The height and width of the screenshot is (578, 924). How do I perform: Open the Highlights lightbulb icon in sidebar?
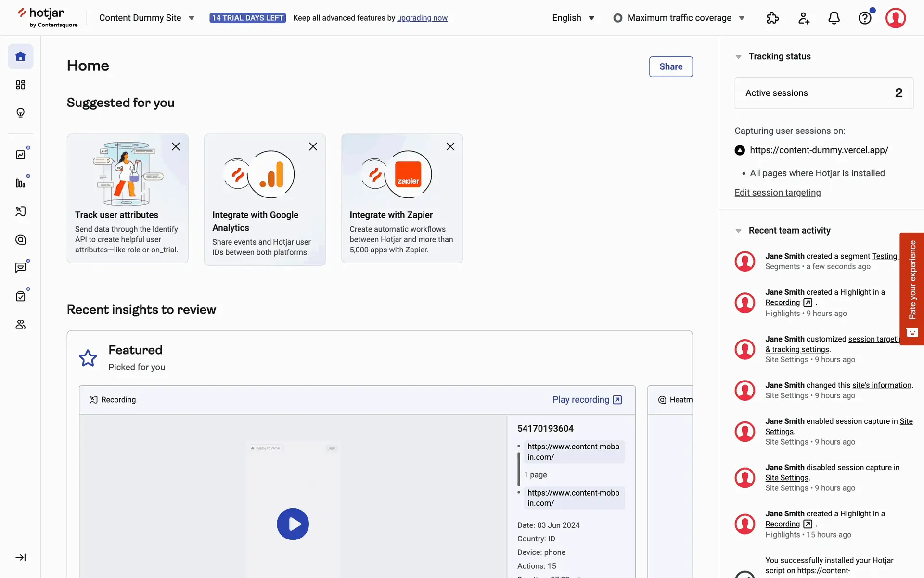[20, 113]
